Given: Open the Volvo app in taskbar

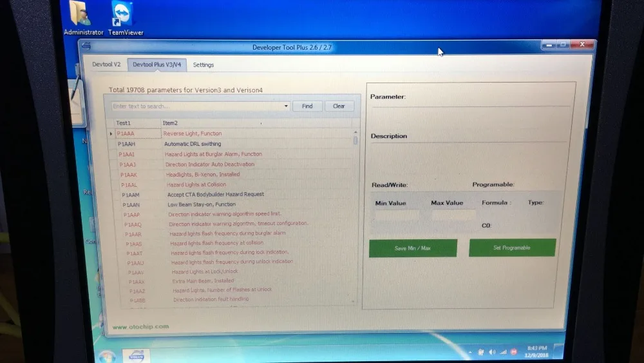Looking at the screenshot, I should 137,356.
